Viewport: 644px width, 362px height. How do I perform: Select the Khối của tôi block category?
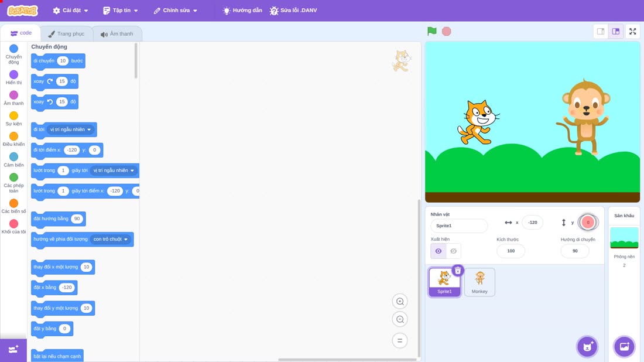point(13,227)
